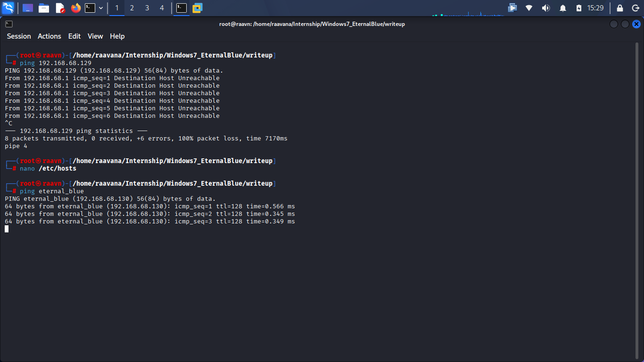This screenshot has width=644, height=362.
Task: Open the Kali applications menu
Action: [x=8, y=8]
